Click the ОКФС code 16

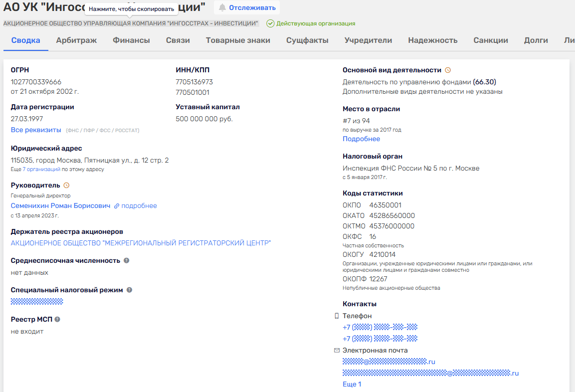point(373,236)
